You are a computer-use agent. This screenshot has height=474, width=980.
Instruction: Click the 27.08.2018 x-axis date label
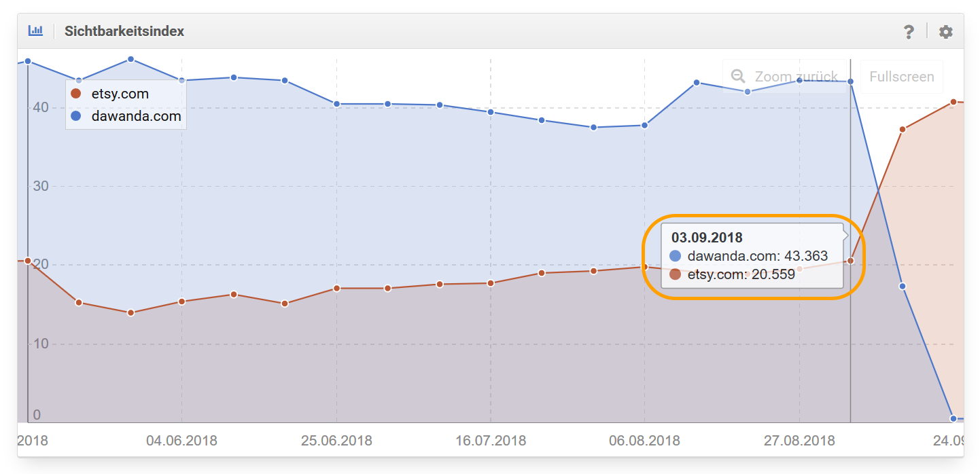(x=799, y=441)
